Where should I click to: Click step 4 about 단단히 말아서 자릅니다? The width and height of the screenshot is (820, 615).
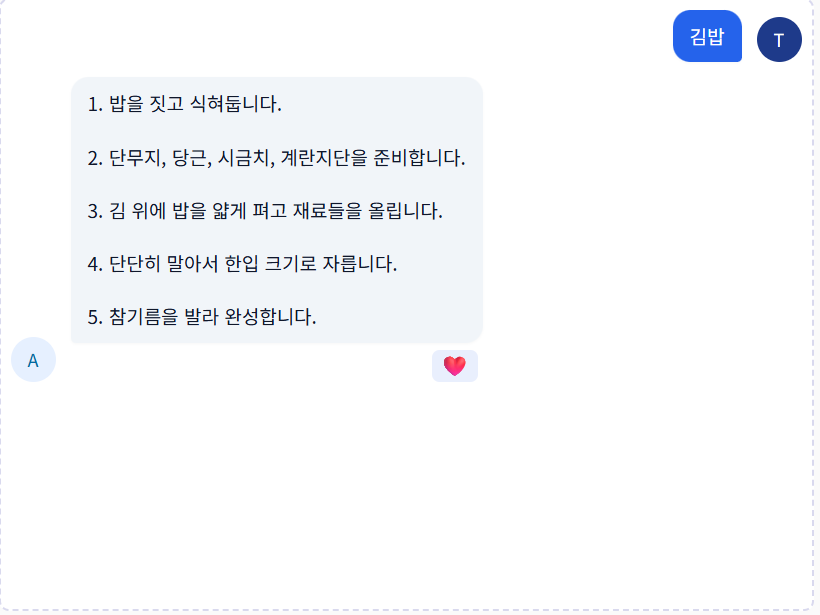[243, 264]
